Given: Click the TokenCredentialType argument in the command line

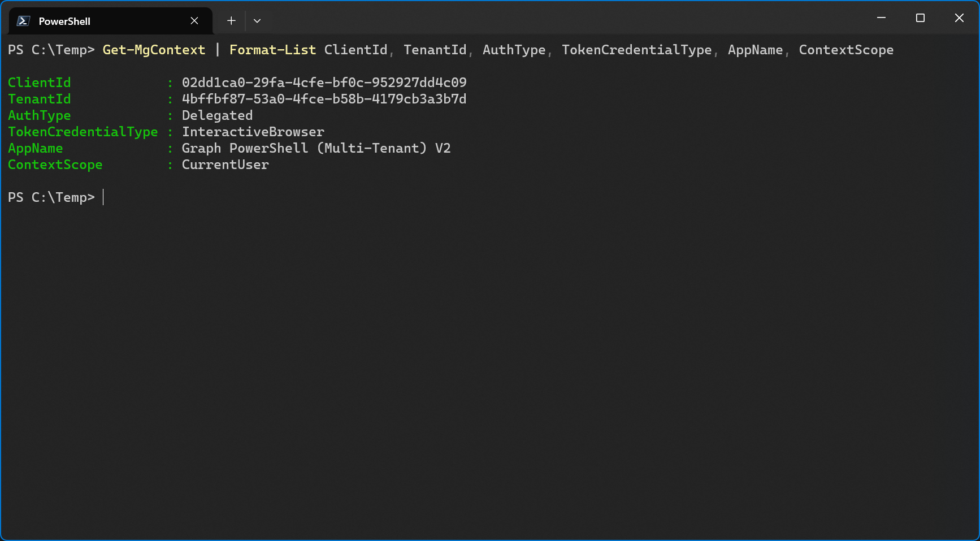Looking at the screenshot, I should tap(636, 50).
